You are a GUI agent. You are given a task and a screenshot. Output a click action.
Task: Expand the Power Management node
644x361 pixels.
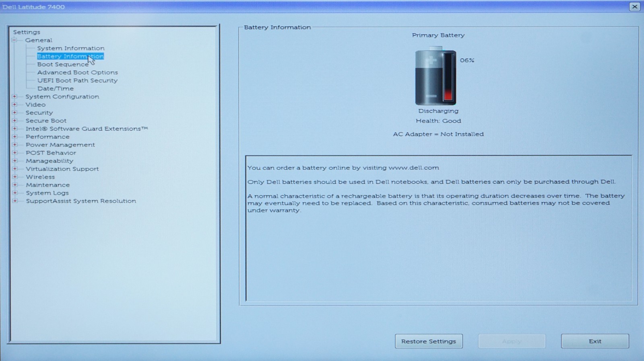(x=15, y=145)
